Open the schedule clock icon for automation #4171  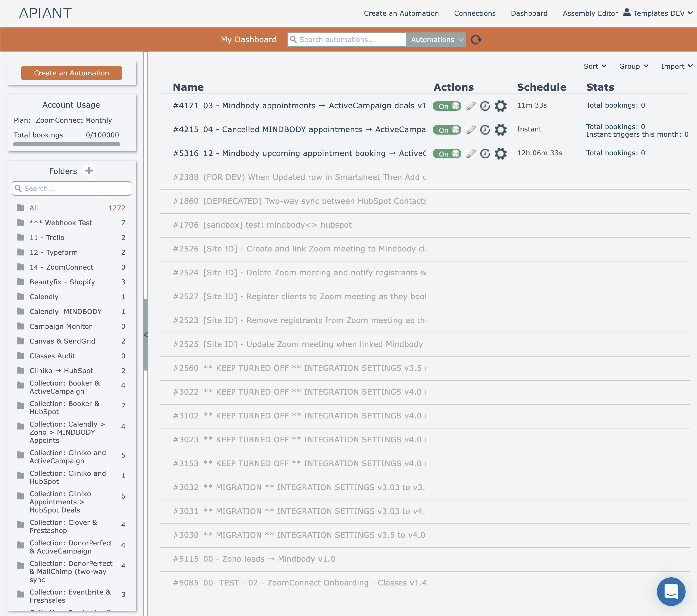click(485, 106)
